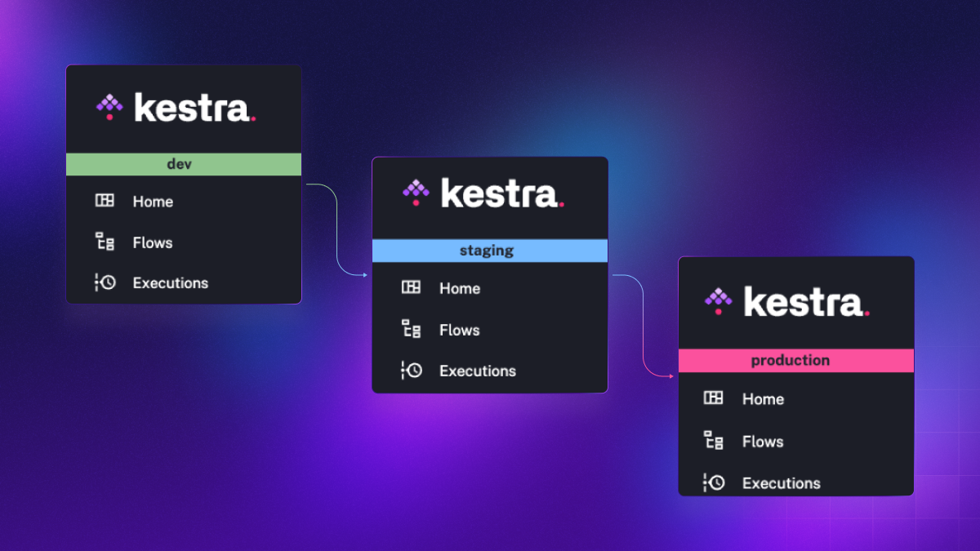Open Home label in the dev sidebar
Screen dimensions: 980x551
[x=153, y=202]
